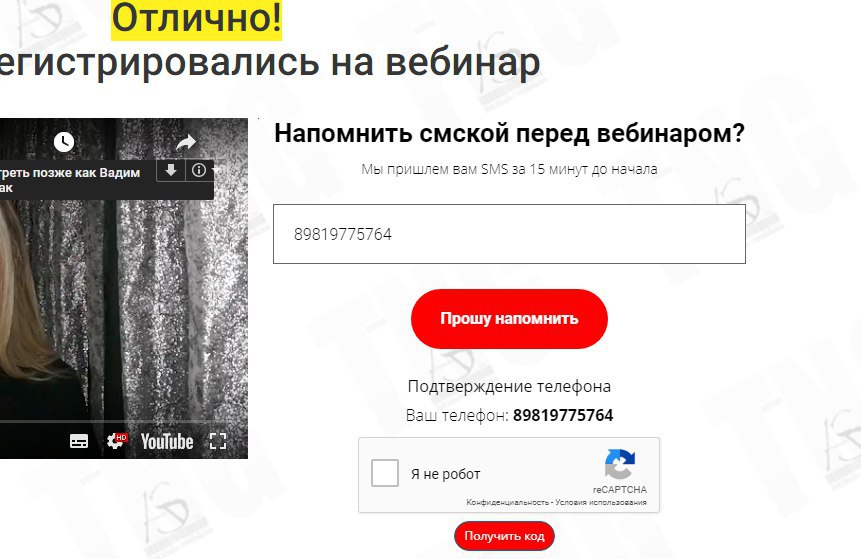Check the 'Я не робот' checkbox

click(x=384, y=473)
